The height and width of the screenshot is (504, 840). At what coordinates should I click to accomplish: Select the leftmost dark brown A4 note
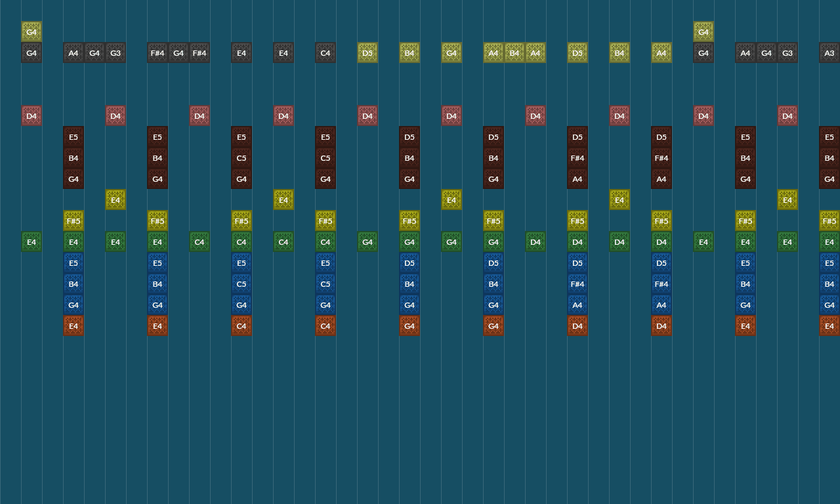coord(577,178)
